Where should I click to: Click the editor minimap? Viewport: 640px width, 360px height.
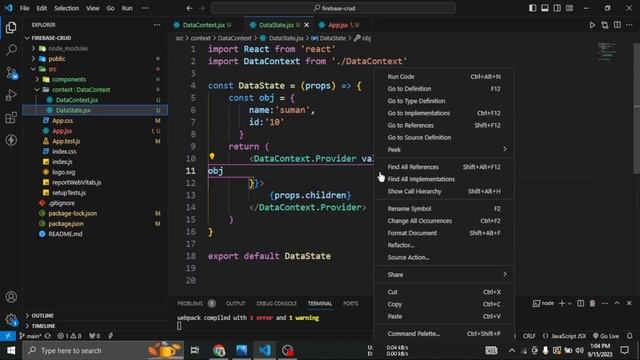coord(607,52)
